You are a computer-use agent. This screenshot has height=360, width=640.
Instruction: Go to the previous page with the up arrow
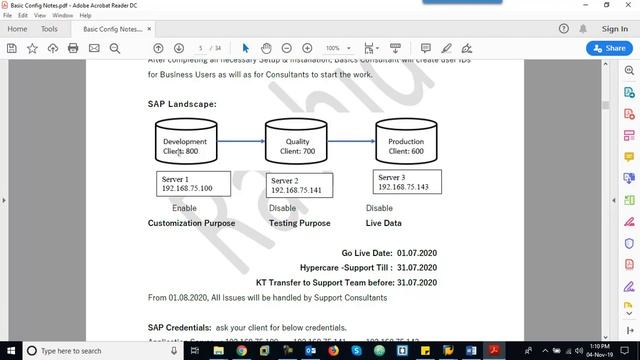(158, 48)
